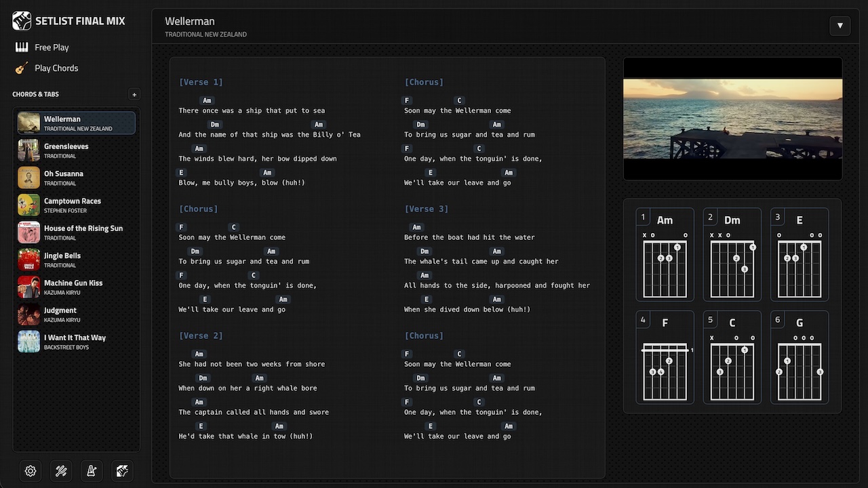Play the ocean sunset video preview
The width and height of the screenshot is (868, 488).
pyautogui.click(x=732, y=119)
